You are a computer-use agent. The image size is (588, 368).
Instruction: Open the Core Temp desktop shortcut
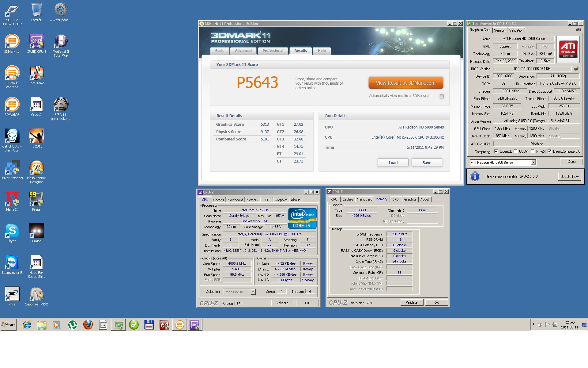(x=36, y=75)
